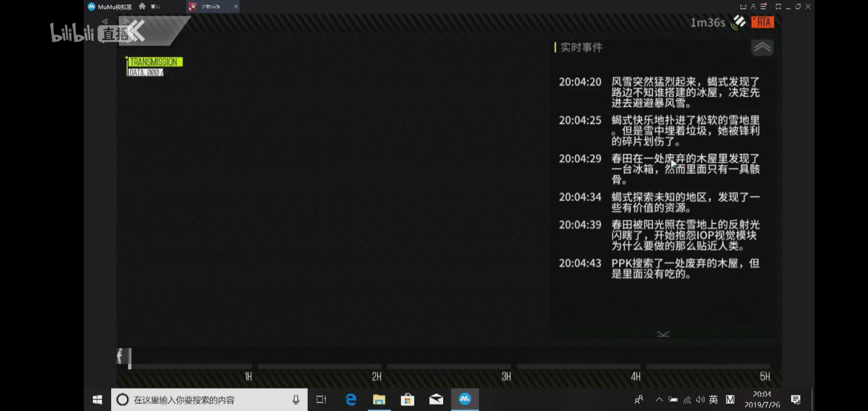
Task: Open Task View on the taskbar
Action: (x=321, y=400)
